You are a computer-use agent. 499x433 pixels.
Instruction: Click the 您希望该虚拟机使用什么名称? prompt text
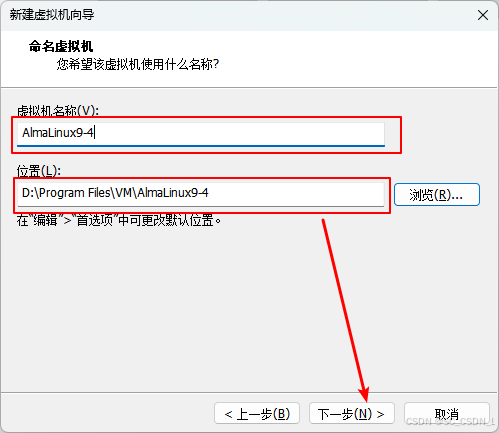coord(138,64)
